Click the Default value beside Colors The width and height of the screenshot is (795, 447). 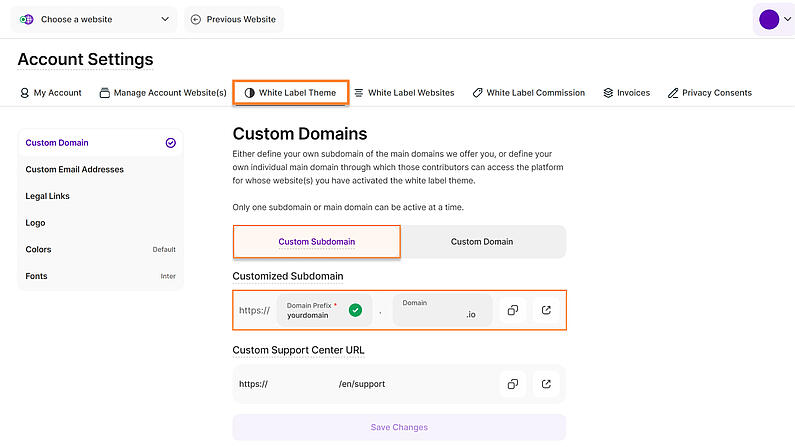tap(164, 249)
